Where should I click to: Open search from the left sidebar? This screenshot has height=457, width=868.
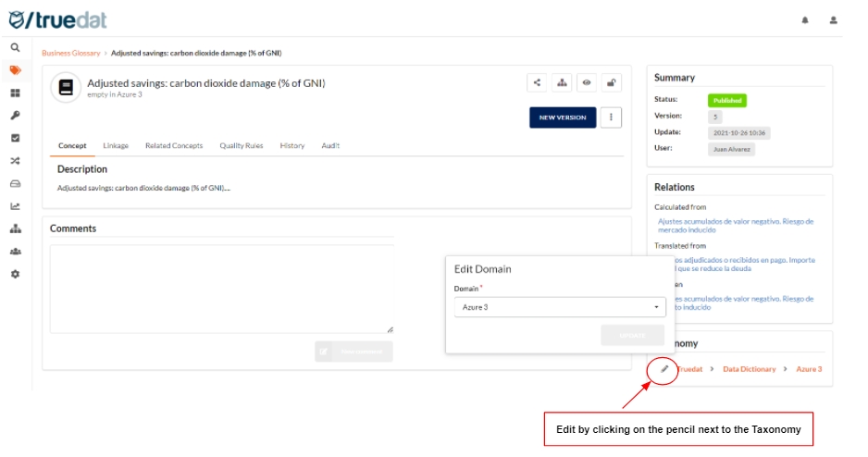click(x=15, y=47)
